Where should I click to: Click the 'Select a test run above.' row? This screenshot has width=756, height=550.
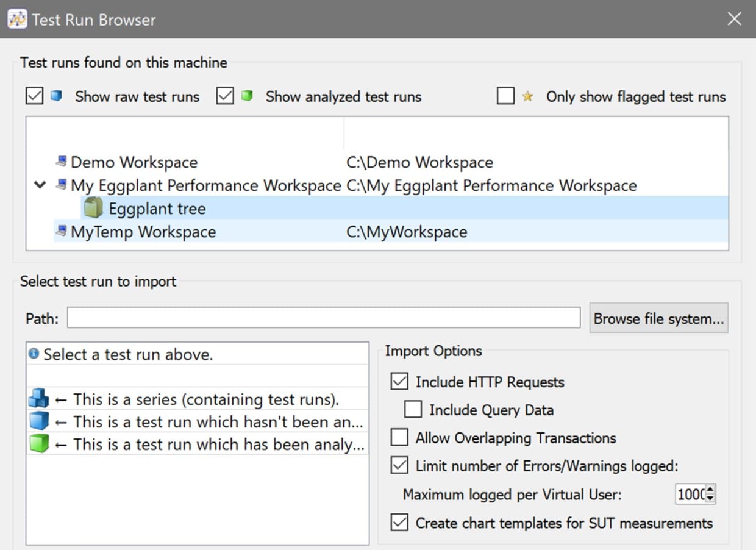pyautogui.click(x=198, y=354)
